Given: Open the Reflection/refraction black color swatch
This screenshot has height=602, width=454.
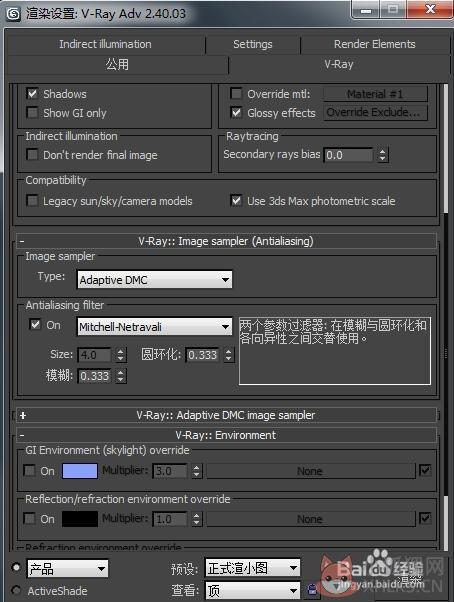Looking at the screenshot, I should pos(80,519).
